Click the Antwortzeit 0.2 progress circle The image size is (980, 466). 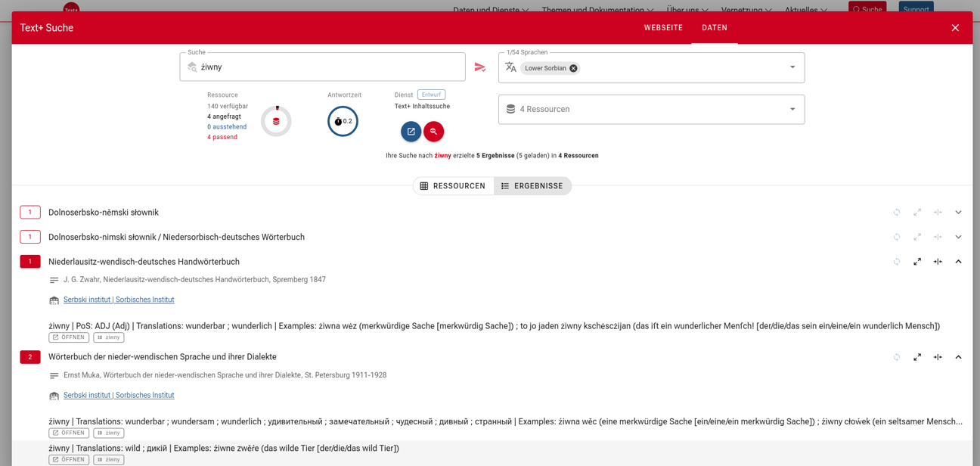343,121
